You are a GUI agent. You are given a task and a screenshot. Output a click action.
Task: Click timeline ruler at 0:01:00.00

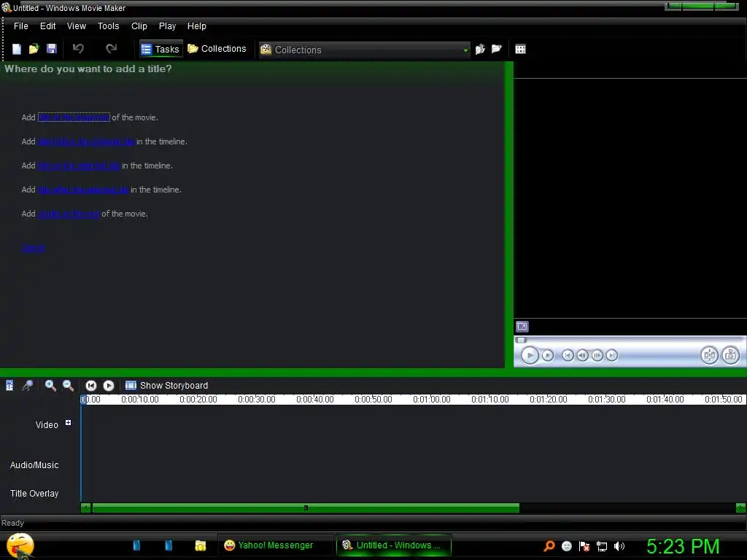(432, 400)
